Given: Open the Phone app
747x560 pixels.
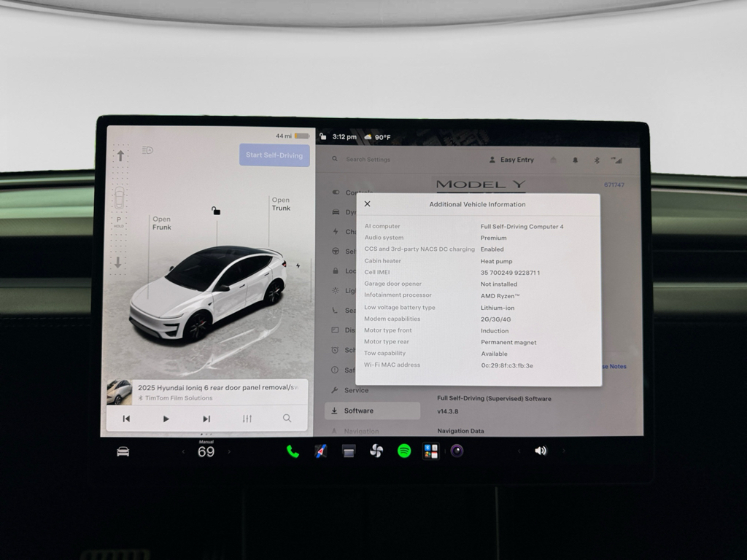Looking at the screenshot, I should click(x=293, y=451).
